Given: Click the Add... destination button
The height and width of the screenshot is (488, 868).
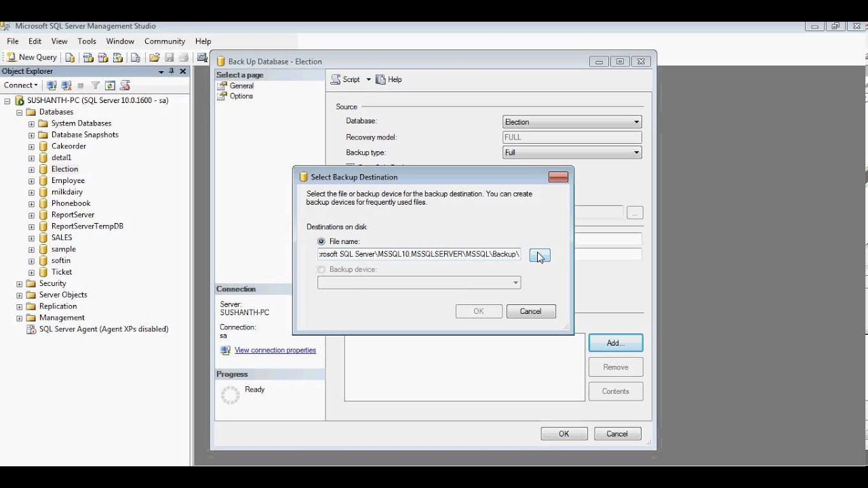Looking at the screenshot, I should coord(616,343).
